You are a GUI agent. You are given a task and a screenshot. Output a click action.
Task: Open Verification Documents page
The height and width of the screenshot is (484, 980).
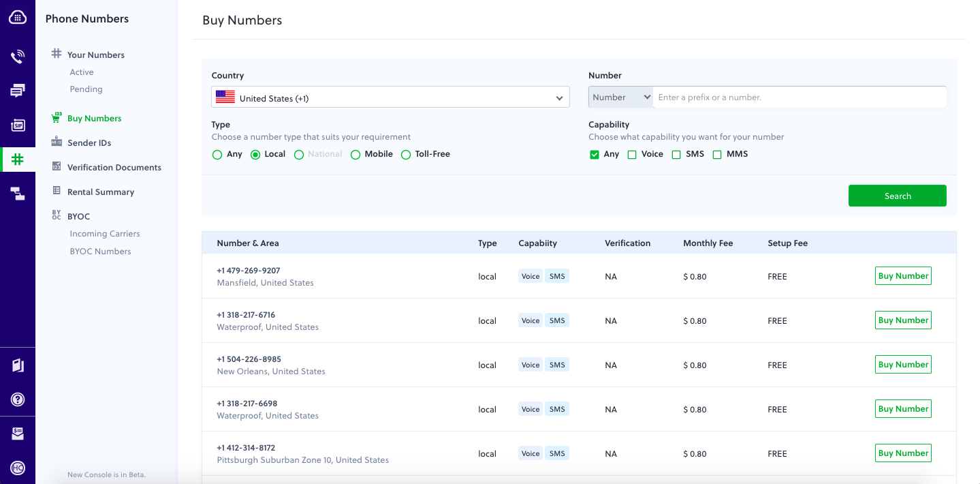pyautogui.click(x=114, y=167)
